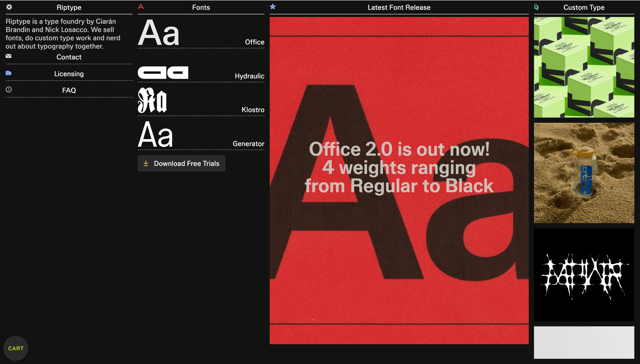Image resolution: width=640 pixels, height=364 pixels.
Task: Select the Generator font name
Action: tap(248, 144)
